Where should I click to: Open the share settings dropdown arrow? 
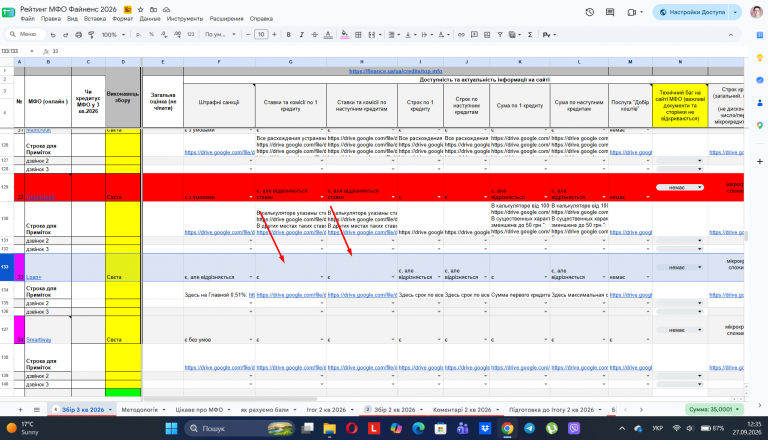[x=735, y=12]
